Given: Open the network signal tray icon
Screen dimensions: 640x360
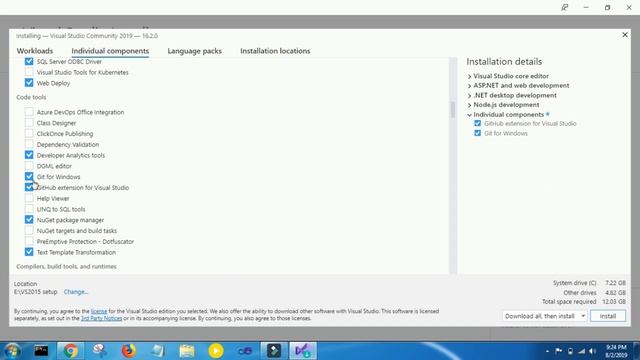Looking at the screenshot, I should pyautogui.click(x=582, y=351).
